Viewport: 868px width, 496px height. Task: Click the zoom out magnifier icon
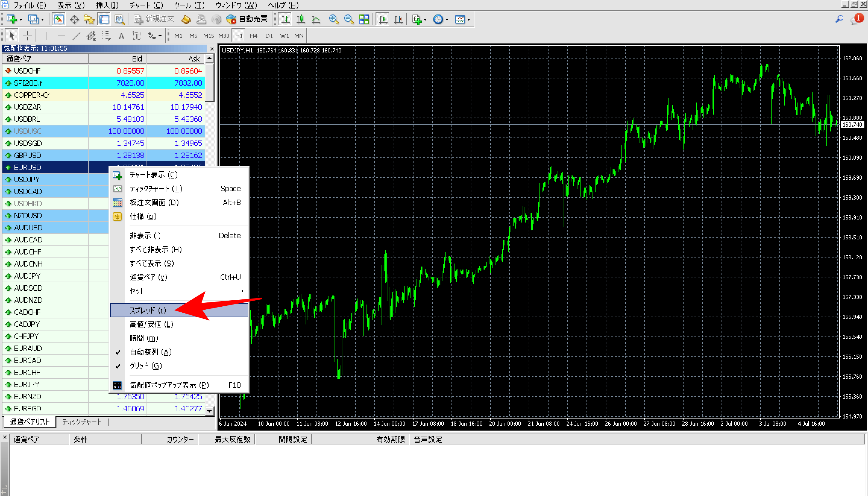[348, 19]
